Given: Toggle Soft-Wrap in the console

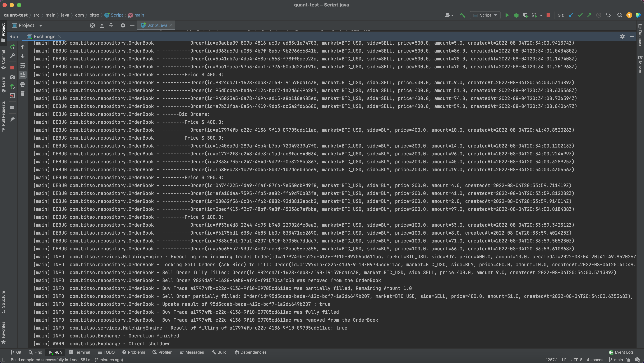Looking at the screenshot, I should click(22, 65).
